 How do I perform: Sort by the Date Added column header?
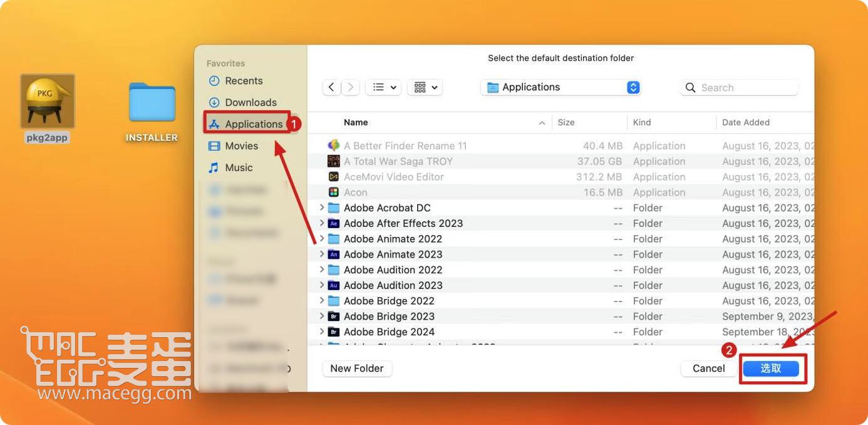tap(746, 122)
